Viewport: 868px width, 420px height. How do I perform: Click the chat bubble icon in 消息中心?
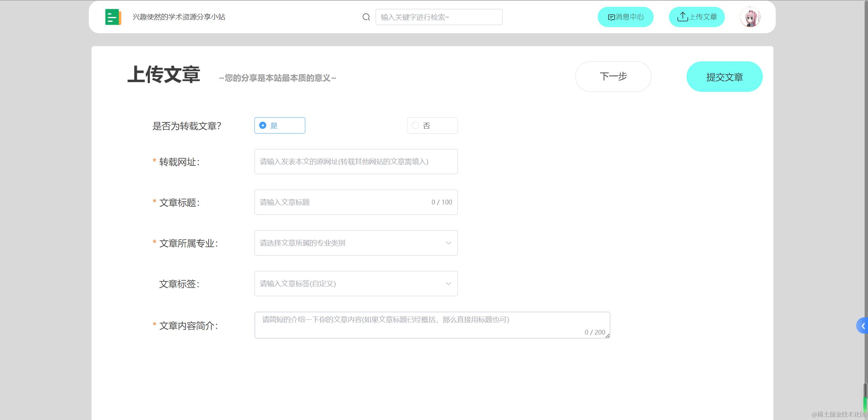click(611, 17)
